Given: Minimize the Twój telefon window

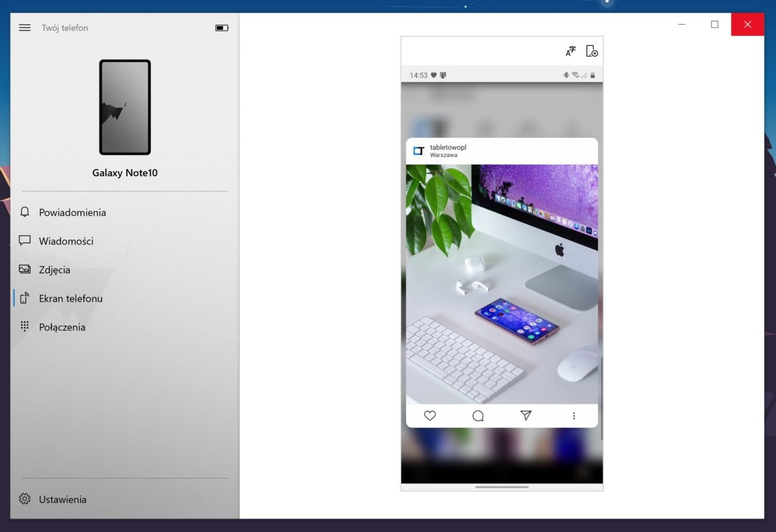Looking at the screenshot, I should point(681,24).
